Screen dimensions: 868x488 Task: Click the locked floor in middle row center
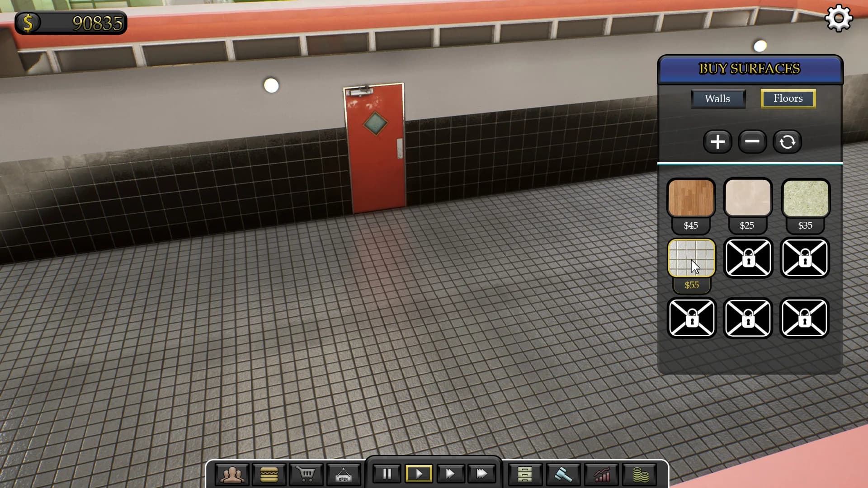(748, 258)
